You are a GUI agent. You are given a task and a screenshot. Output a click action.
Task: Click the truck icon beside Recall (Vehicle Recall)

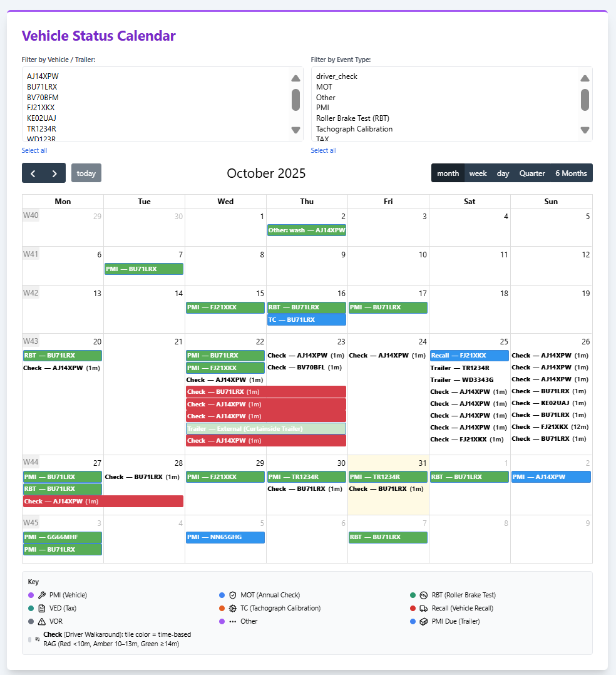423,608
